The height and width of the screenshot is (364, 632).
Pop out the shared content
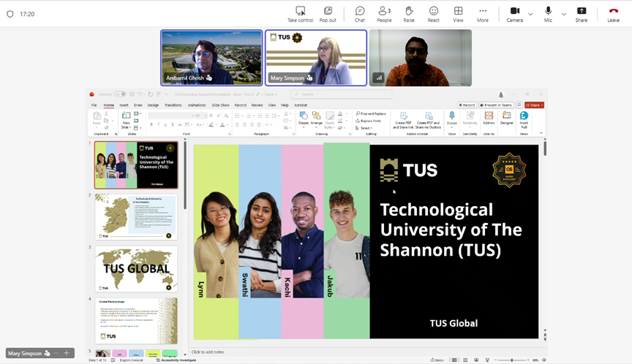(x=328, y=14)
